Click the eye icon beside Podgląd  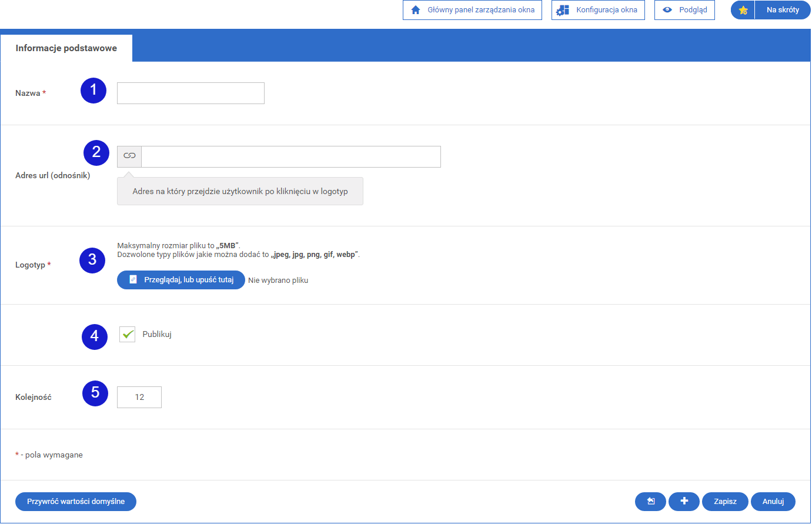(667, 10)
